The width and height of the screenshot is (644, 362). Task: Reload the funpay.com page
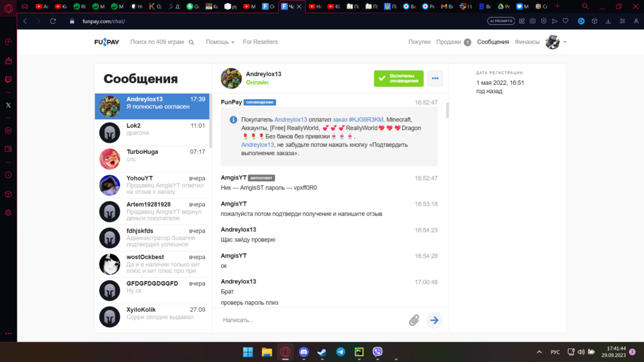53,21
